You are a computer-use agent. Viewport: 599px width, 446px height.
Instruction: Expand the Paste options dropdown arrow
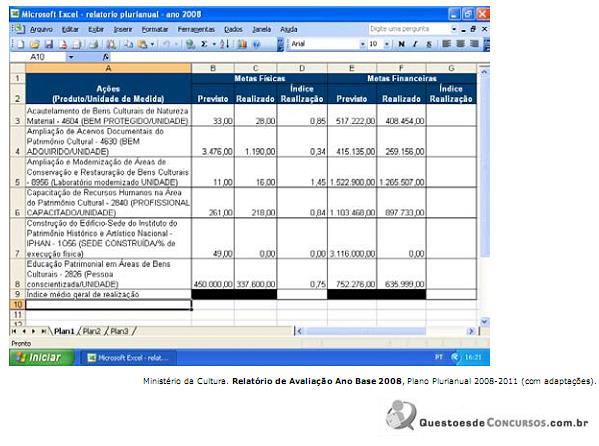click(152, 44)
